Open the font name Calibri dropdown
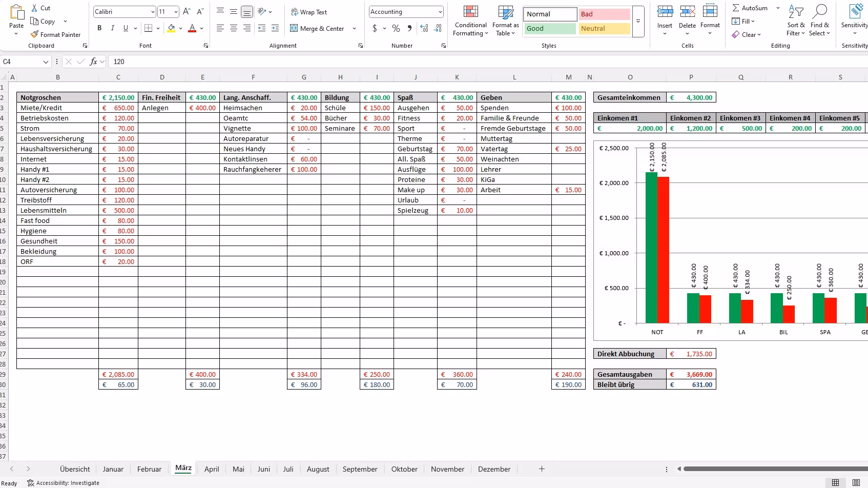 tap(153, 12)
